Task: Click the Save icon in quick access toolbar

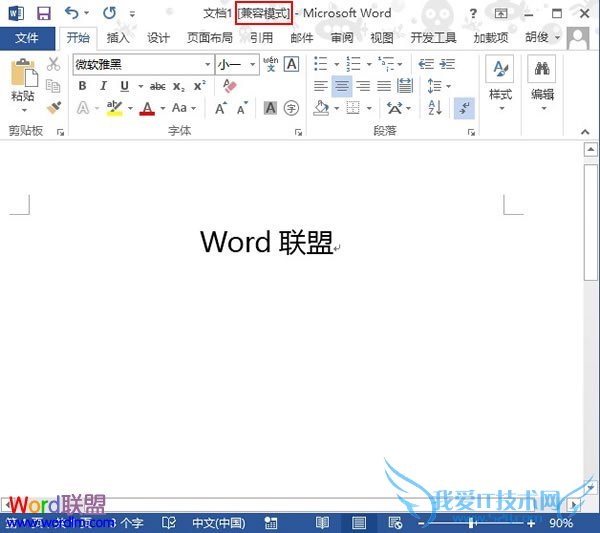Action: [43, 13]
